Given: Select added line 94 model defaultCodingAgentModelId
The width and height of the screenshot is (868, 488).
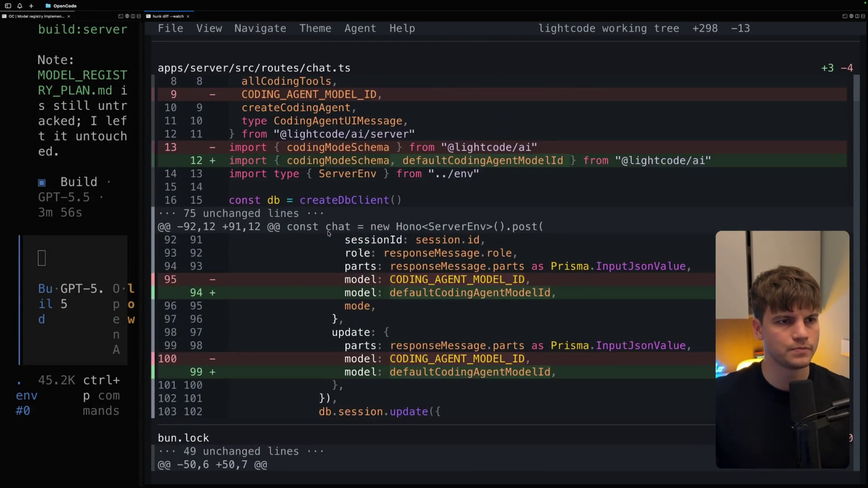Looking at the screenshot, I should (x=436, y=293).
